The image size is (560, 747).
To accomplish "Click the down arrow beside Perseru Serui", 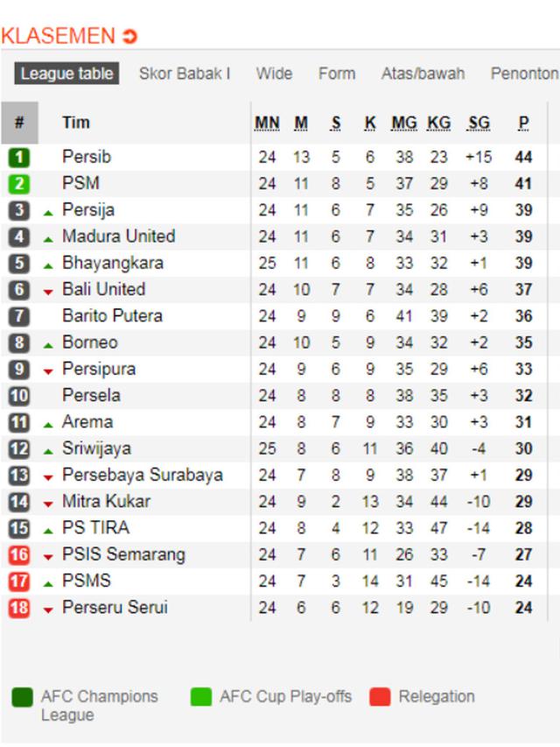I will 49,606.
